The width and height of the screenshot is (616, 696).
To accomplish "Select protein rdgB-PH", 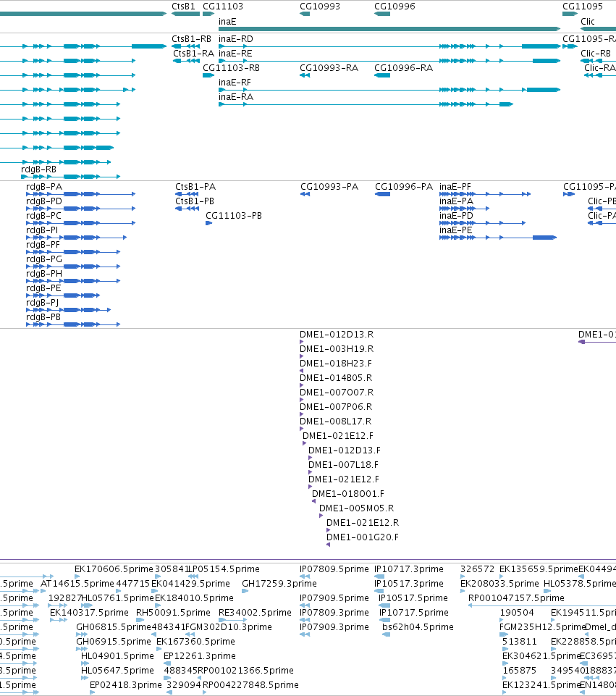I will tap(73, 281).
